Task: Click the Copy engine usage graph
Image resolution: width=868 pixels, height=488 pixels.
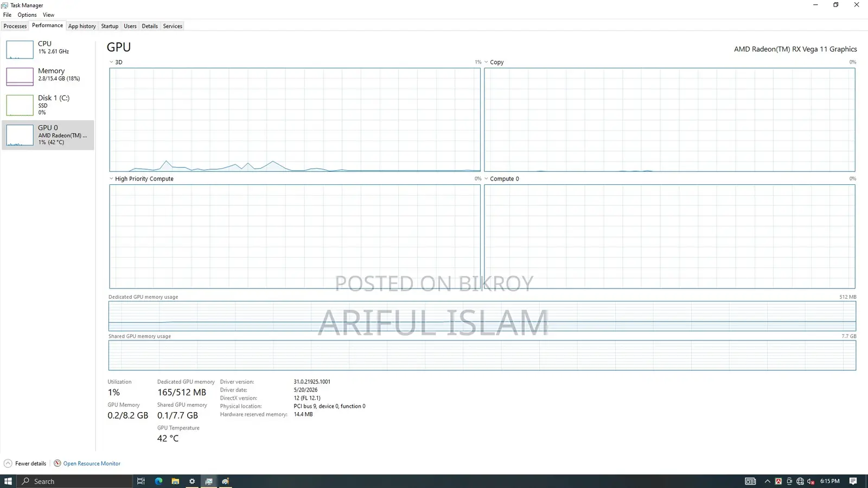Action: (669, 120)
